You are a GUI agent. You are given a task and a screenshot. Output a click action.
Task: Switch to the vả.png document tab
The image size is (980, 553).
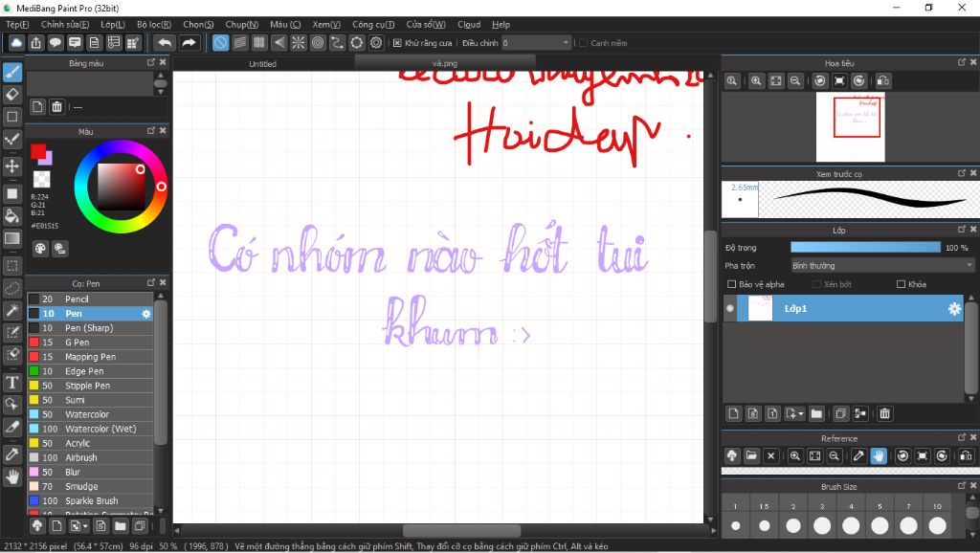click(444, 63)
